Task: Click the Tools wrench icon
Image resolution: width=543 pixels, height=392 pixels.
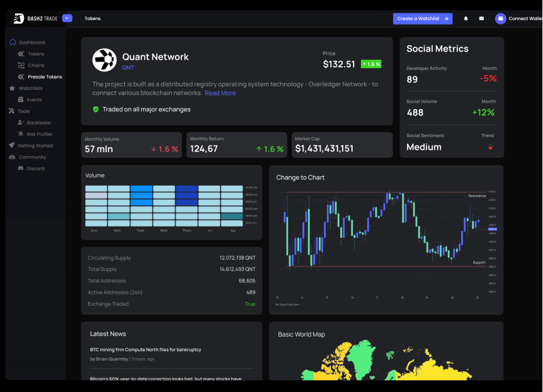Action: pos(11,111)
